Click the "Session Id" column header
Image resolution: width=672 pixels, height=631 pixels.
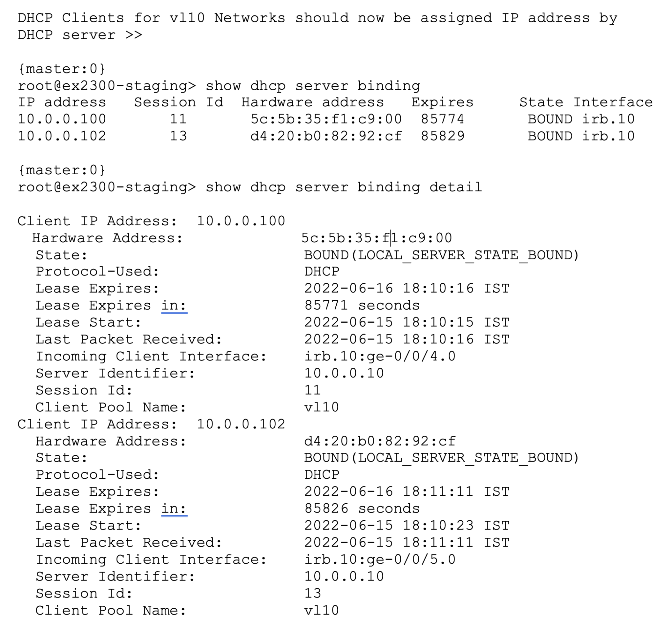click(x=178, y=102)
